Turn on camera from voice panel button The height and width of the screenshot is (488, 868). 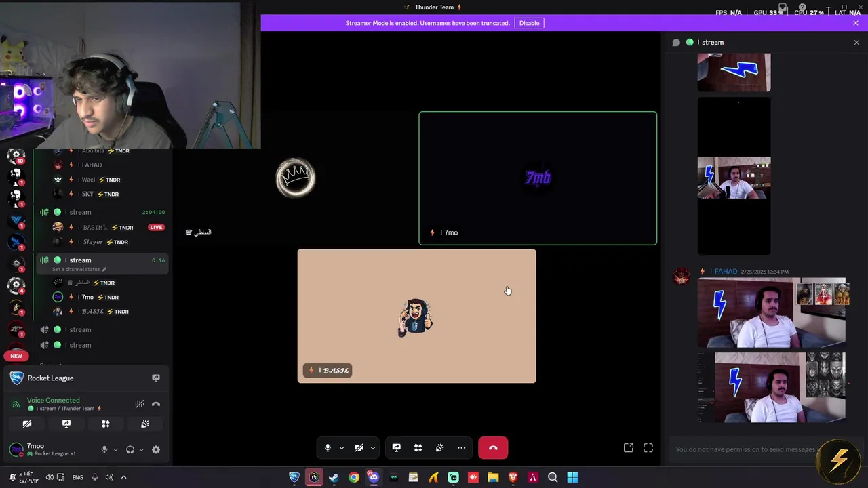pos(27,424)
